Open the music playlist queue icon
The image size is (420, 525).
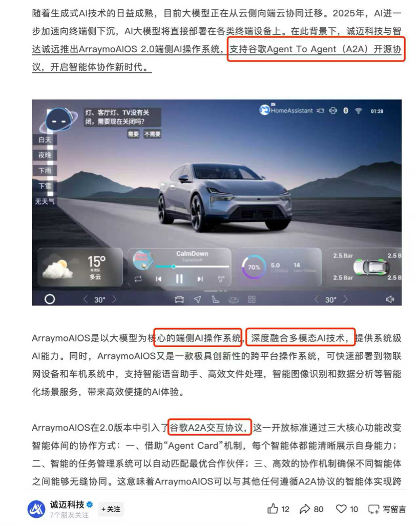pos(221,279)
